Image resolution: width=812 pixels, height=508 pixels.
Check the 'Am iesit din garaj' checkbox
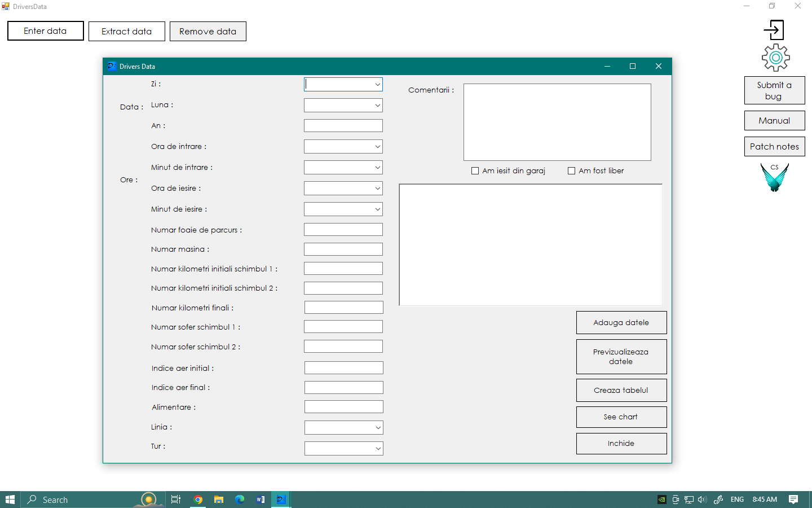[475, 171]
